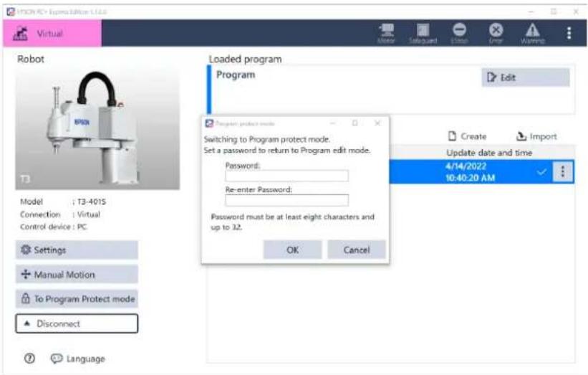This screenshot has height=375, width=588.
Task: Confirm the password dialog with OK
Action: (292, 250)
